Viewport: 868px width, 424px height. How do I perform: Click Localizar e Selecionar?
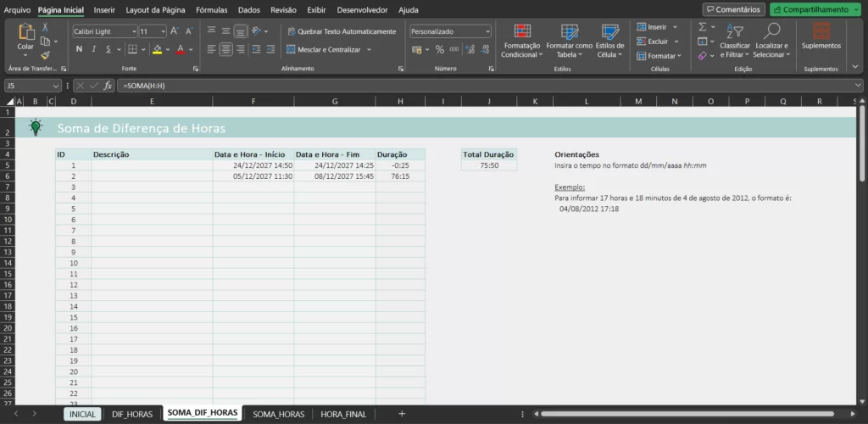click(x=771, y=41)
